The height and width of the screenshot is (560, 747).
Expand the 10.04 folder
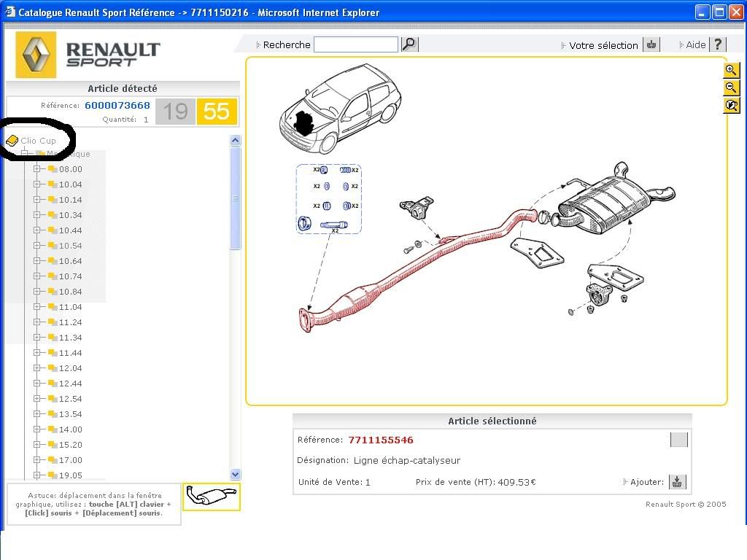pyautogui.click(x=36, y=184)
